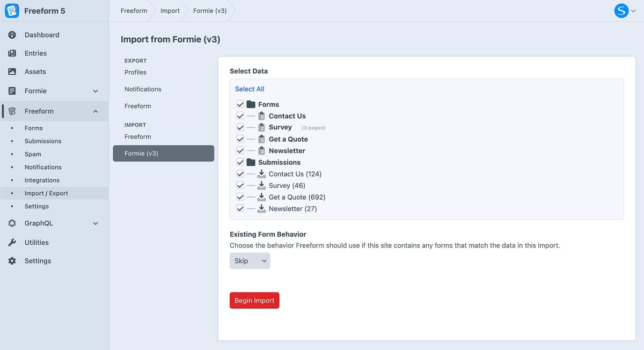This screenshot has height=350, width=644.
Task: Click Formie (v3) in the breadcrumb
Action: pos(210,11)
